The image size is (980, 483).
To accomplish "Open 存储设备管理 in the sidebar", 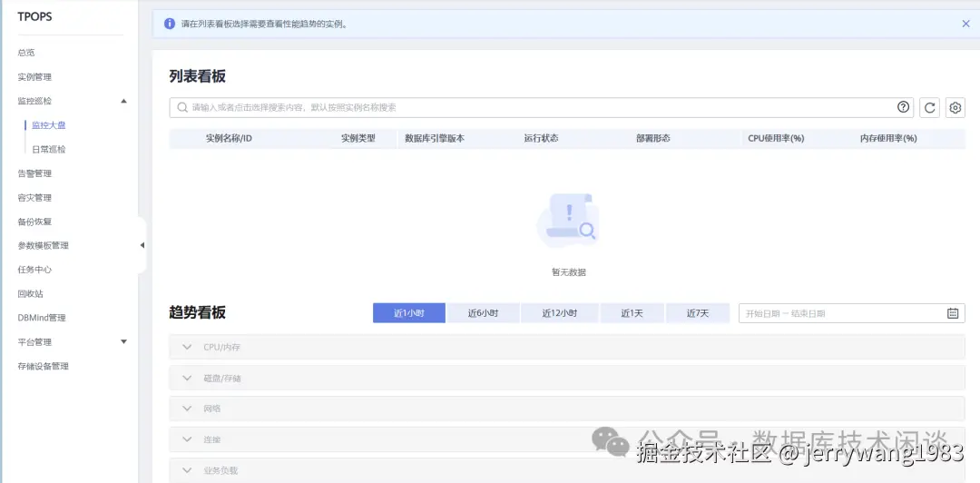I will tap(44, 366).
